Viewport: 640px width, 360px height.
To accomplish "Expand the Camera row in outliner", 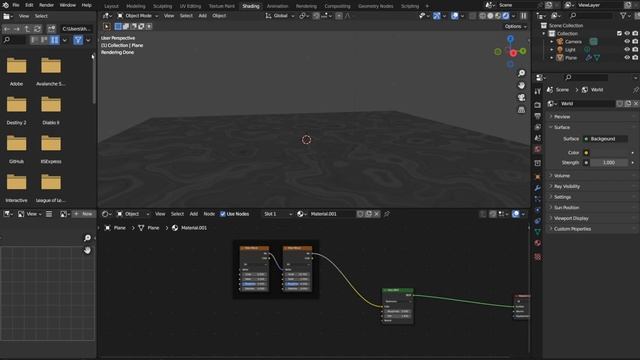I will pyautogui.click(x=552, y=42).
